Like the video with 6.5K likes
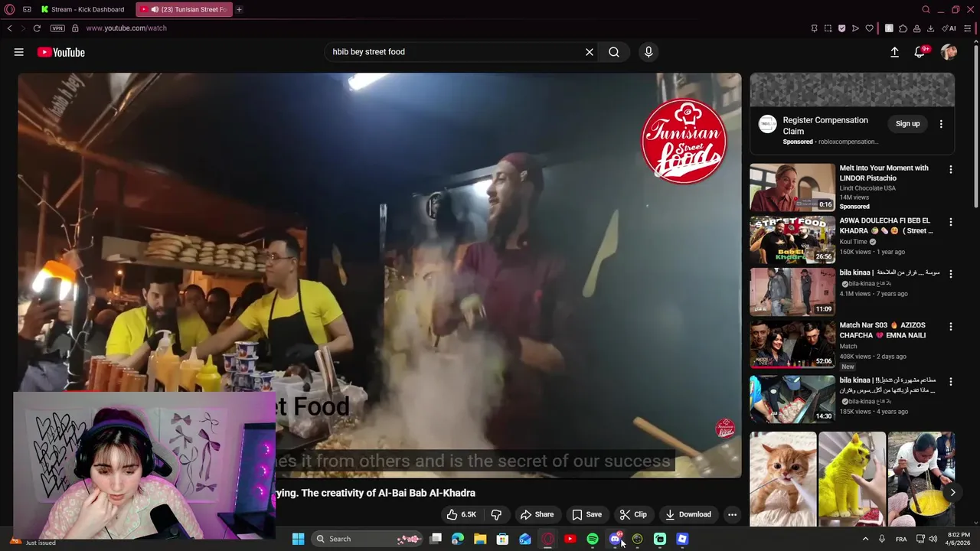 tap(462, 514)
